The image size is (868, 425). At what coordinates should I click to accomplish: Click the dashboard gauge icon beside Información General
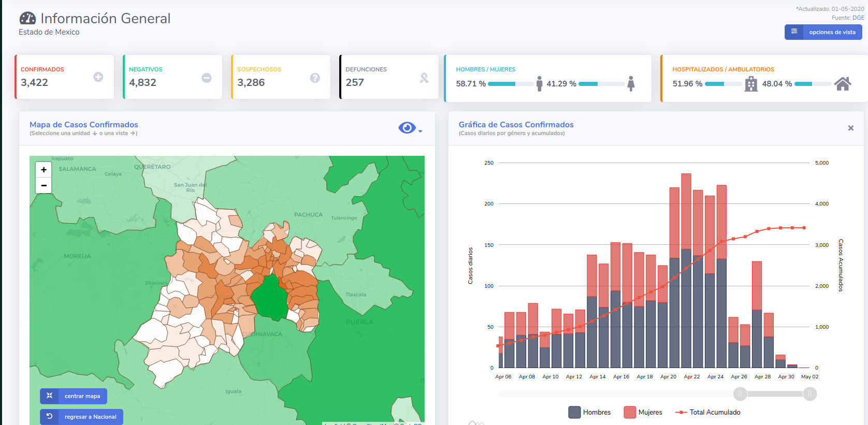tap(27, 19)
